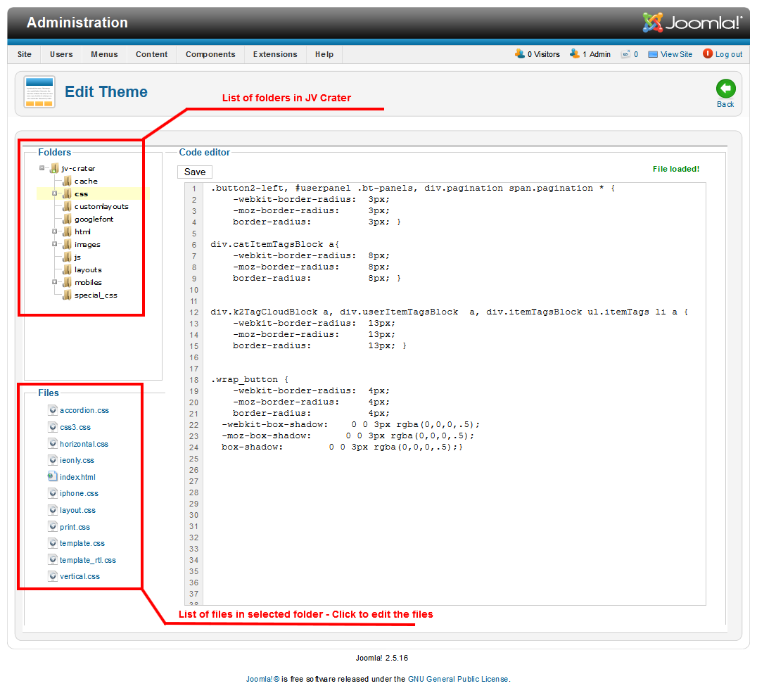Open the Content menu
Viewport: 757px width, 700px height.
(x=152, y=54)
